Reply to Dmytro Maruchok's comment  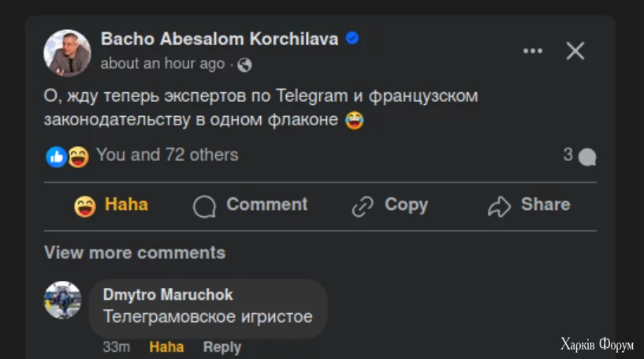point(221,347)
